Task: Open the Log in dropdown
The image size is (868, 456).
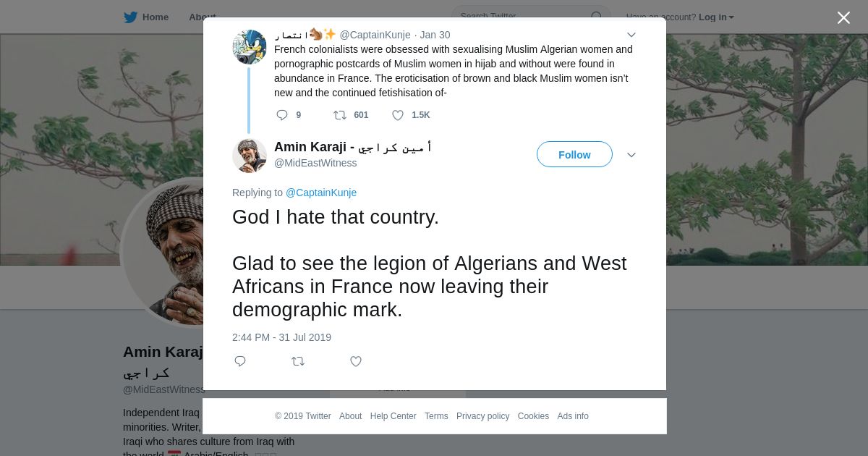Action: [x=716, y=17]
